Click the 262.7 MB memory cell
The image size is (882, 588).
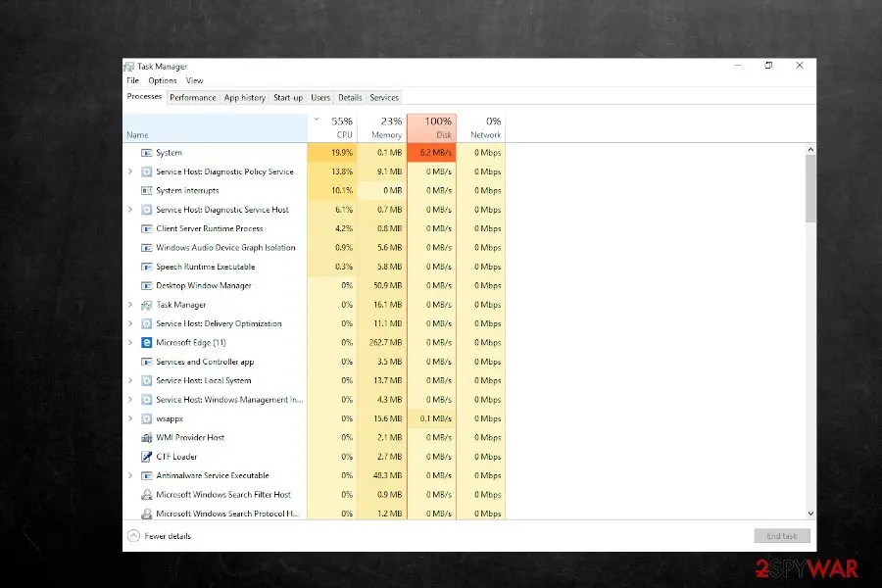point(382,343)
